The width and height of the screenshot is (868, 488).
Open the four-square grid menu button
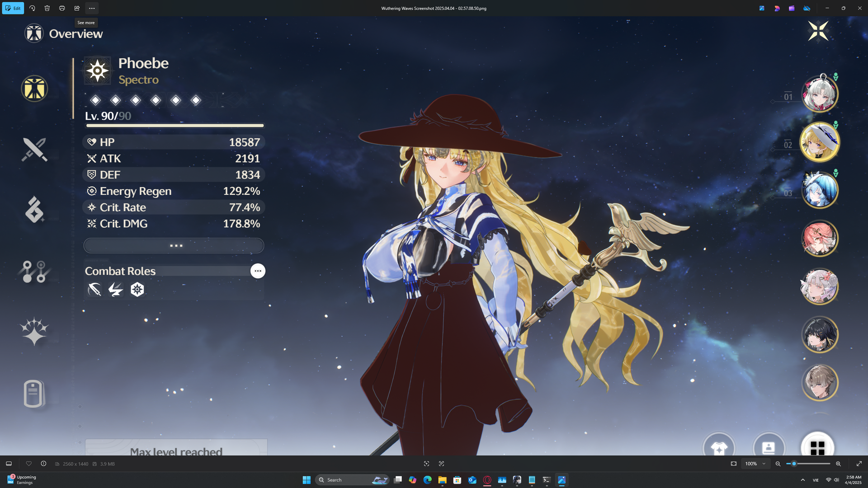[x=817, y=445]
